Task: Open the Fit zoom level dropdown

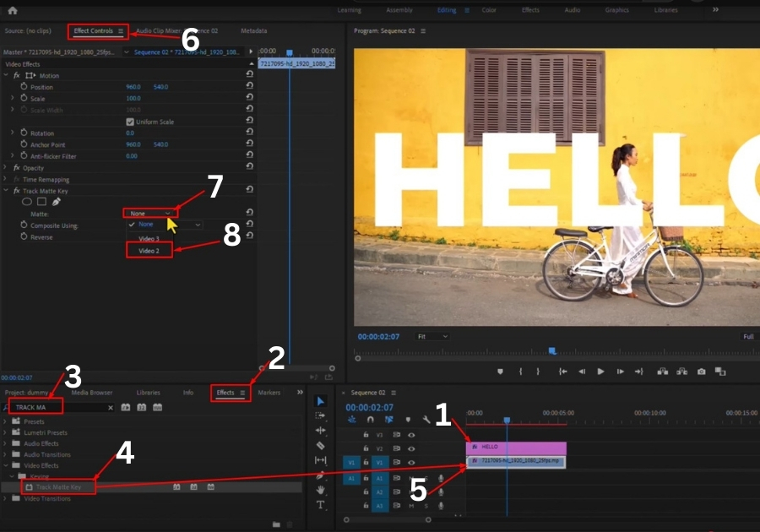Action: pyautogui.click(x=432, y=336)
